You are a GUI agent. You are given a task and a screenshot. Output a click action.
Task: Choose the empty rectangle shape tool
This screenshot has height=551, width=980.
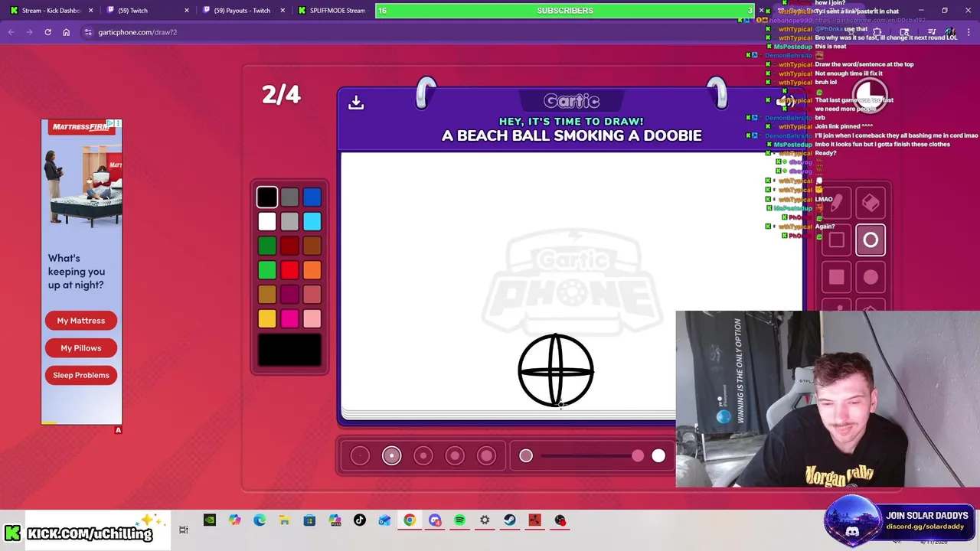(x=837, y=240)
